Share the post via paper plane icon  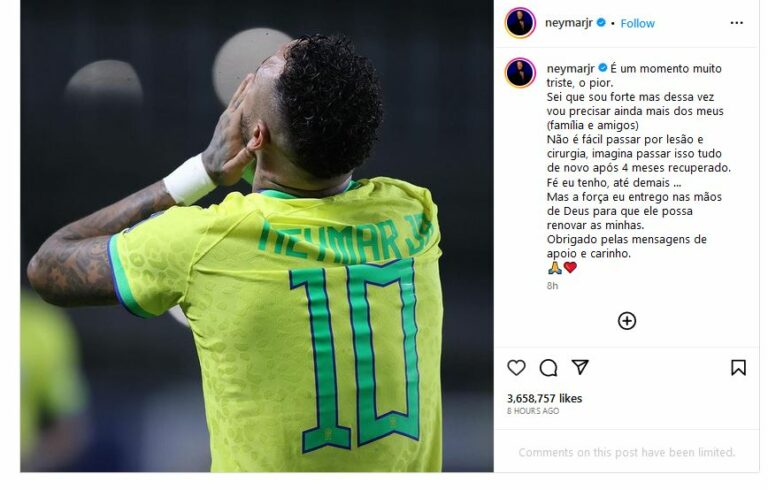(580, 367)
